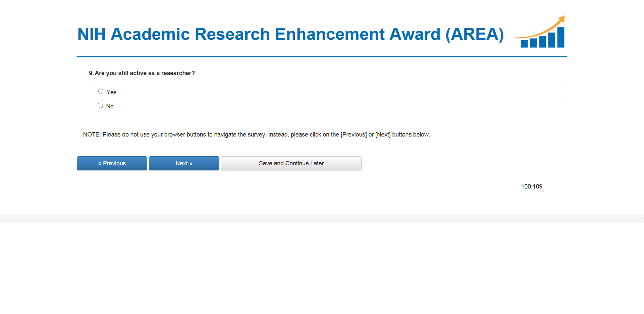The height and width of the screenshot is (314, 644).
Task: Click the gray footer bar
Action: (x=322, y=219)
